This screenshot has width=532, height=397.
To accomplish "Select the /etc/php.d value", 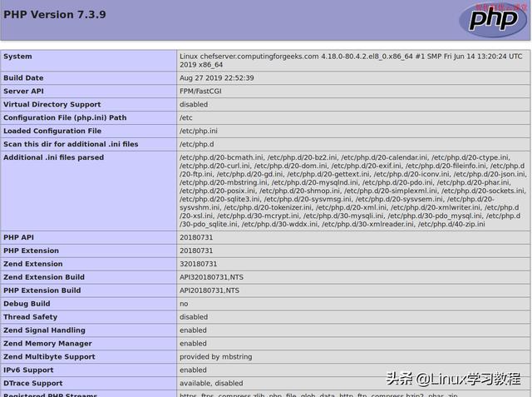I will (197, 144).
